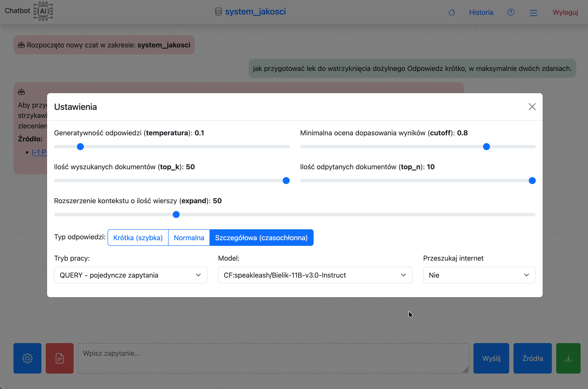Select Szczegółowa (czasochłonna) response type
Viewport: 588px width, 389px height.
[x=261, y=237]
